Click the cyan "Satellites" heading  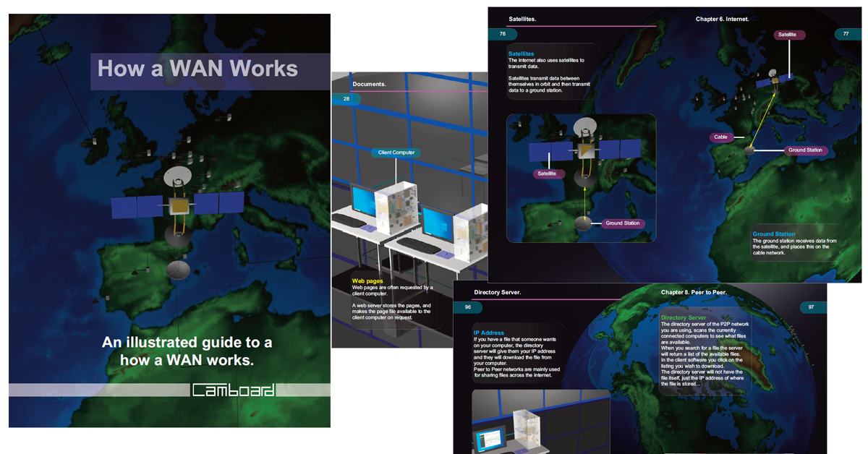click(521, 53)
